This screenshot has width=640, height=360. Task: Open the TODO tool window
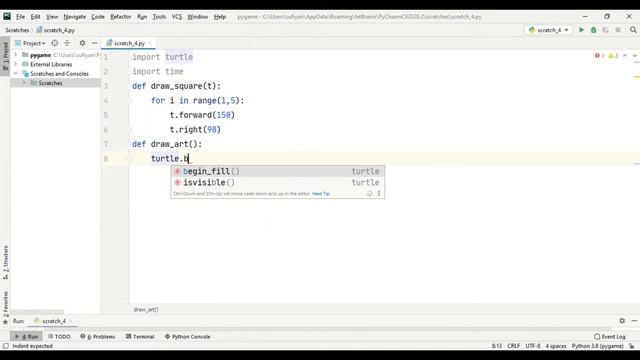(59, 336)
